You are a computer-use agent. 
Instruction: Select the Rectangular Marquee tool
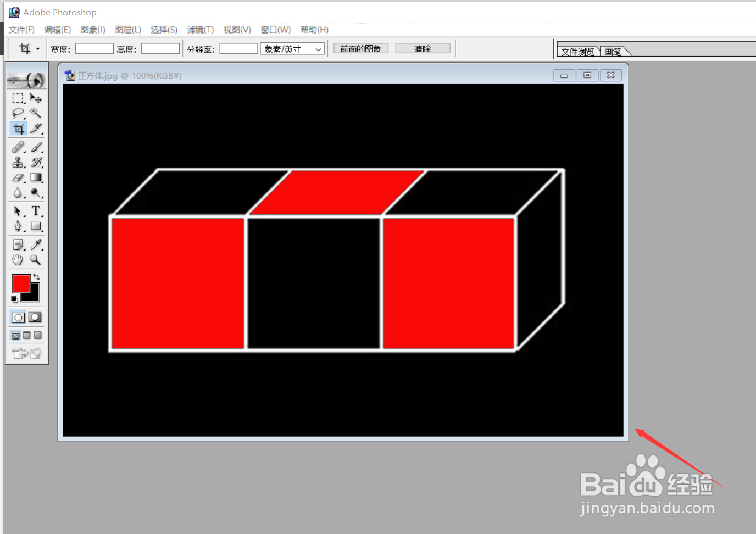pos(18,98)
